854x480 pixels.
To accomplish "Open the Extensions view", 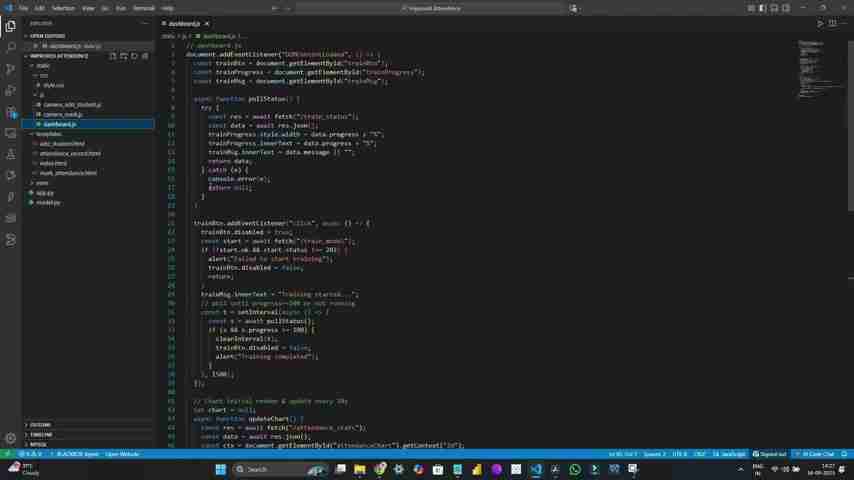I will [10, 112].
